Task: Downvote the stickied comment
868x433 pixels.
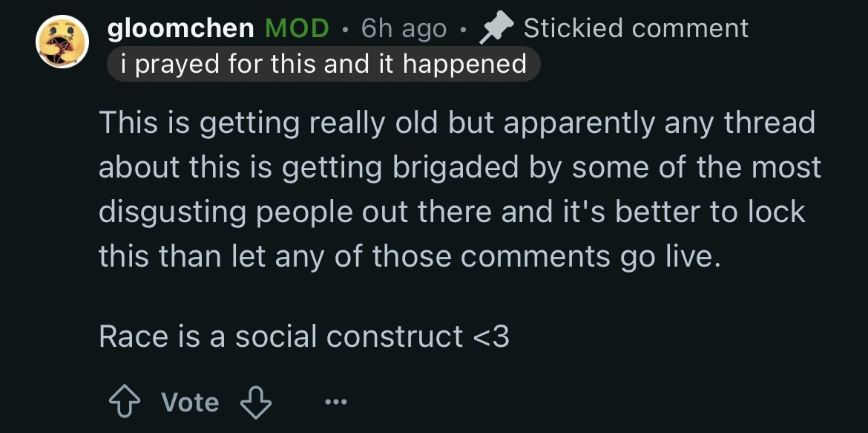Action: pos(256,402)
